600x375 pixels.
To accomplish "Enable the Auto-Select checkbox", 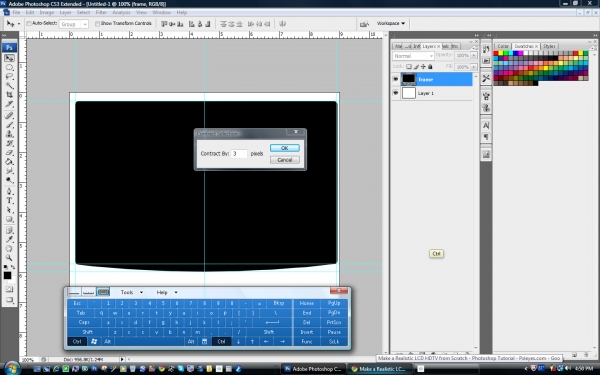I will click(29, 24).
